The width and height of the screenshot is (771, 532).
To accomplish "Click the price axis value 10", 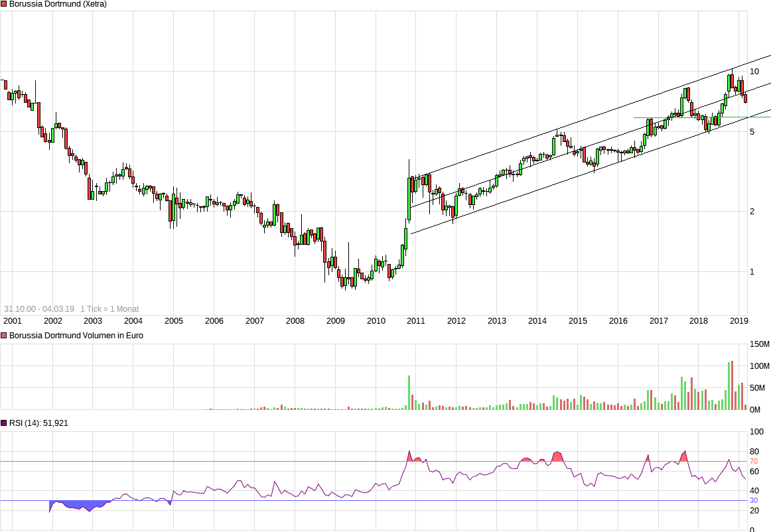I will (x=754, y=72).
